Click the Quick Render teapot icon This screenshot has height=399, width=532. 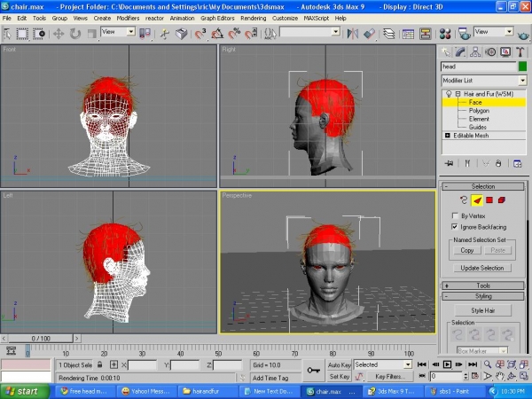[x=523, y=35]
